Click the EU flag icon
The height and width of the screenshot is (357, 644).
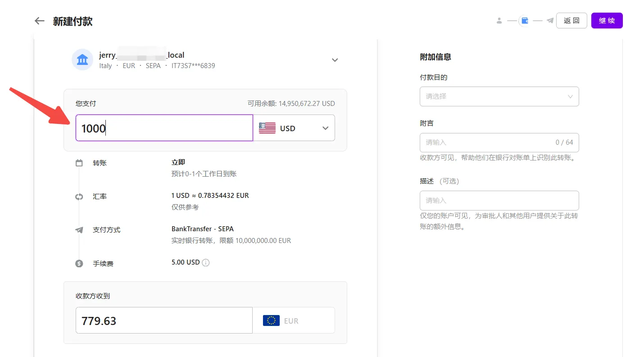(x=271, y=320)
